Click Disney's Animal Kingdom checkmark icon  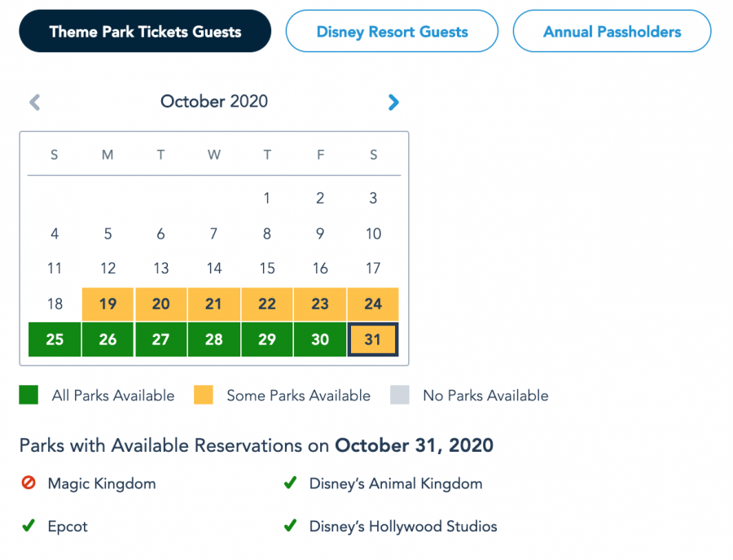pyautogui.click(x=289, y=483)
